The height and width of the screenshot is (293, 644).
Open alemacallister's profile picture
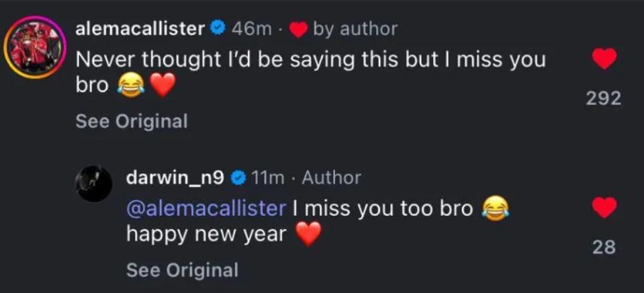[x=34, y=48]
